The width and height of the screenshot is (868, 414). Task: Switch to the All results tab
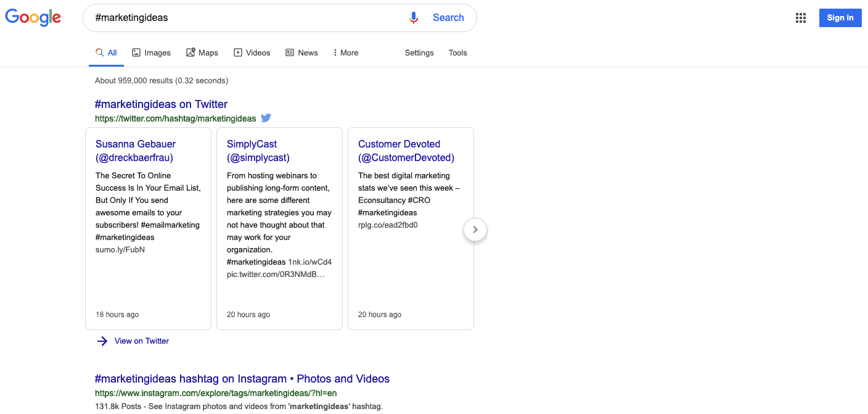point(106,52)
